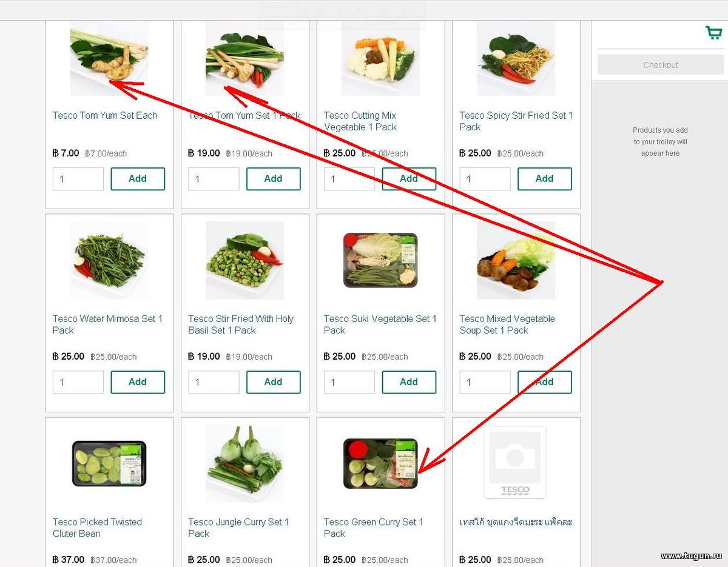
Task: Click the Checkout button
Action: 661,65
